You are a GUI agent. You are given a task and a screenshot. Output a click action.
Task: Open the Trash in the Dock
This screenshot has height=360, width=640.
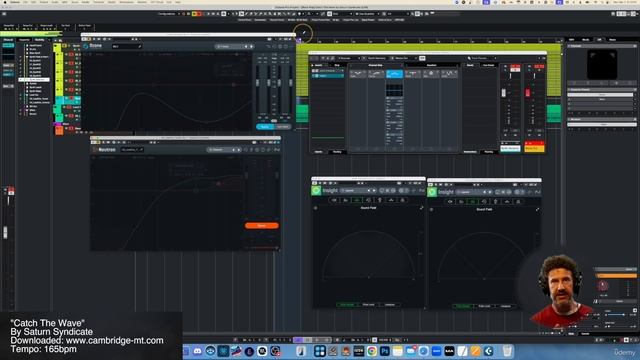(507, 351)
